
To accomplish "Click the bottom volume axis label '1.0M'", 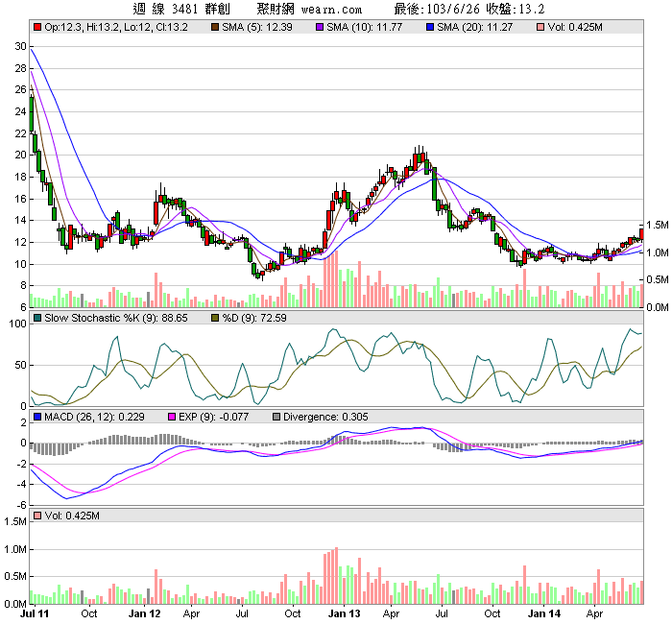I will coord(15,549).
